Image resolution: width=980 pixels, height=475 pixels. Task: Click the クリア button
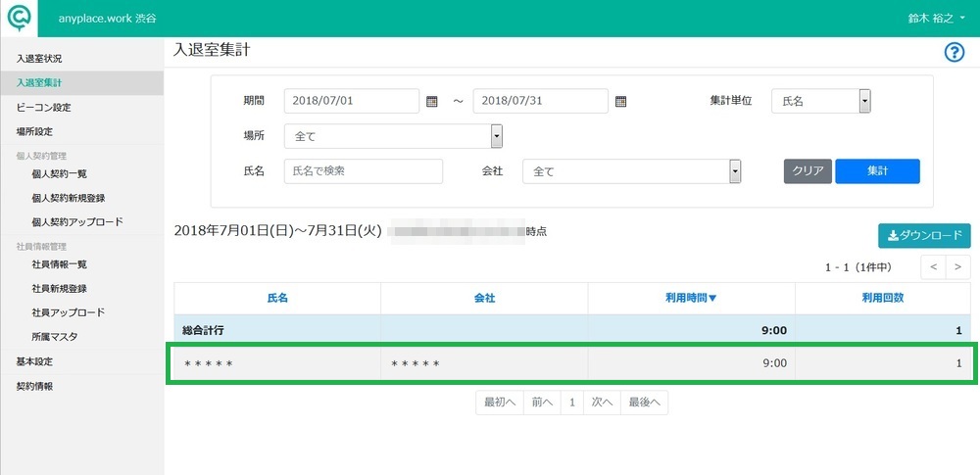[808, 171]
